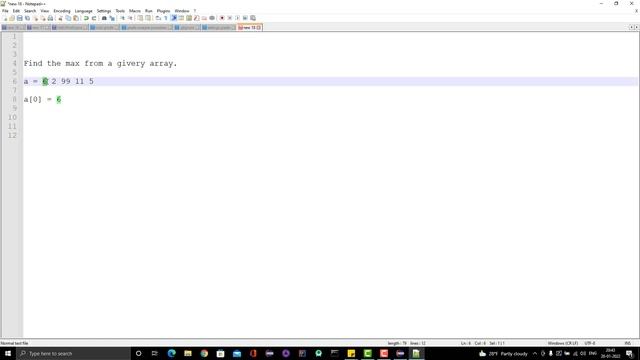Click the Save Recorded Macro icon
The image size is (640, 360).
(x=253, y=18)
